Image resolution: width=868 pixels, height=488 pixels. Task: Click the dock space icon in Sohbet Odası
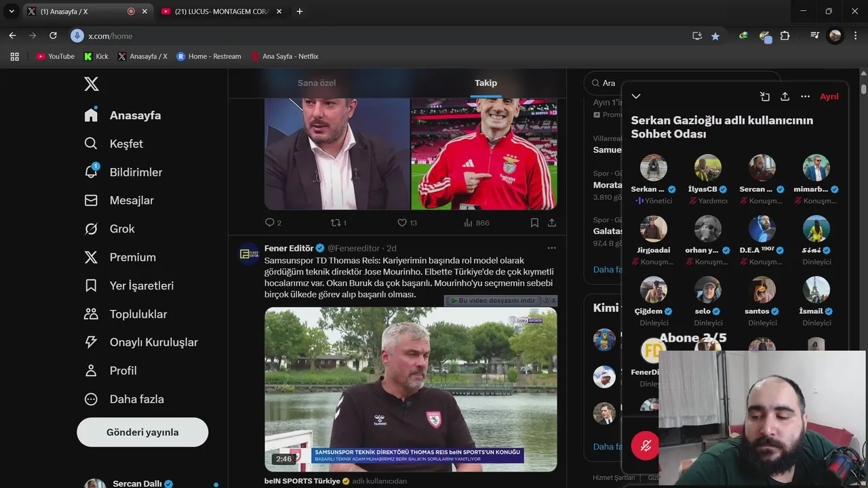point(764,96)
